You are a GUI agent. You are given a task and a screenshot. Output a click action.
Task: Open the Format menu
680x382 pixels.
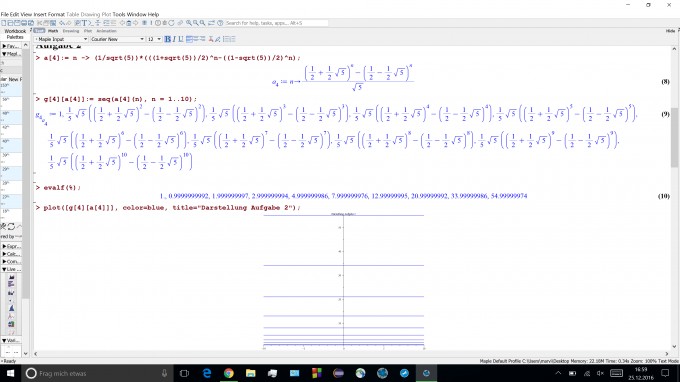[x=56, y=14]
